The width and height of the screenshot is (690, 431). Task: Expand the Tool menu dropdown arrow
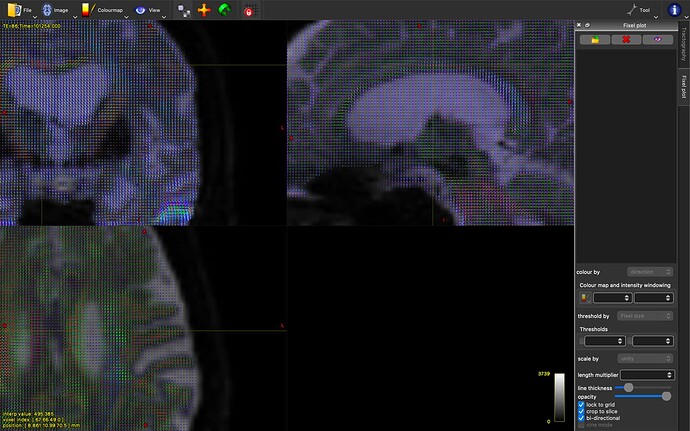pos(656,16)
